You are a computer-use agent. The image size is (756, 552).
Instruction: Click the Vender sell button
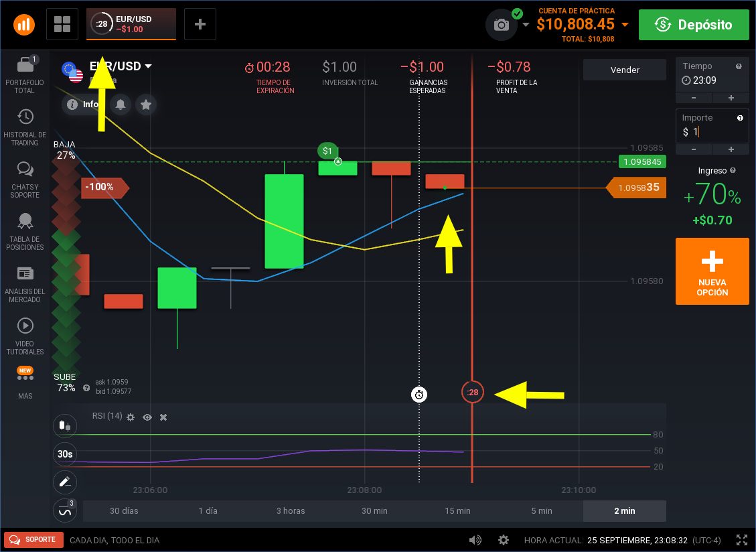coord(625,70)
